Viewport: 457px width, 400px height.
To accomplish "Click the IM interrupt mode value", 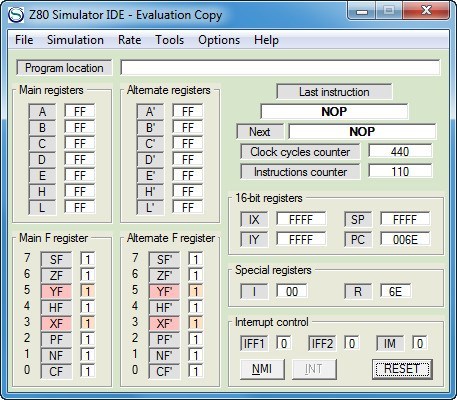I will point(420,343).
